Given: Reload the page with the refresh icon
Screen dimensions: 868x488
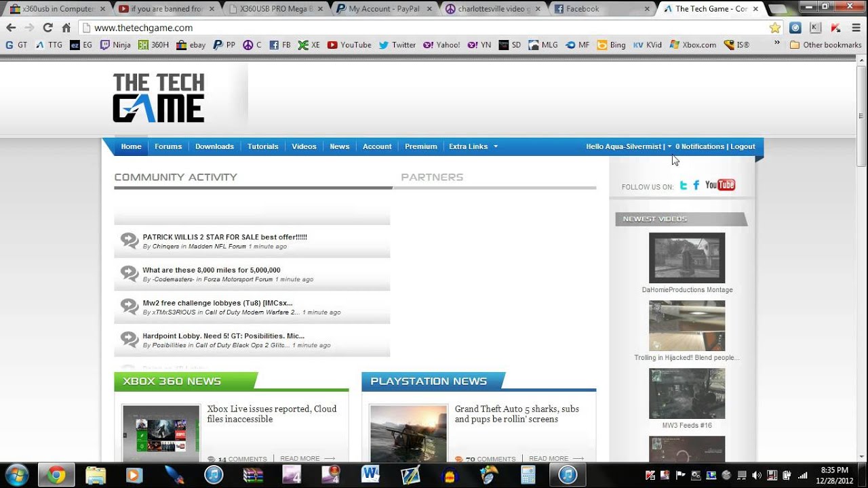Looking at the screenshot, I should click(x=47, y=28).
